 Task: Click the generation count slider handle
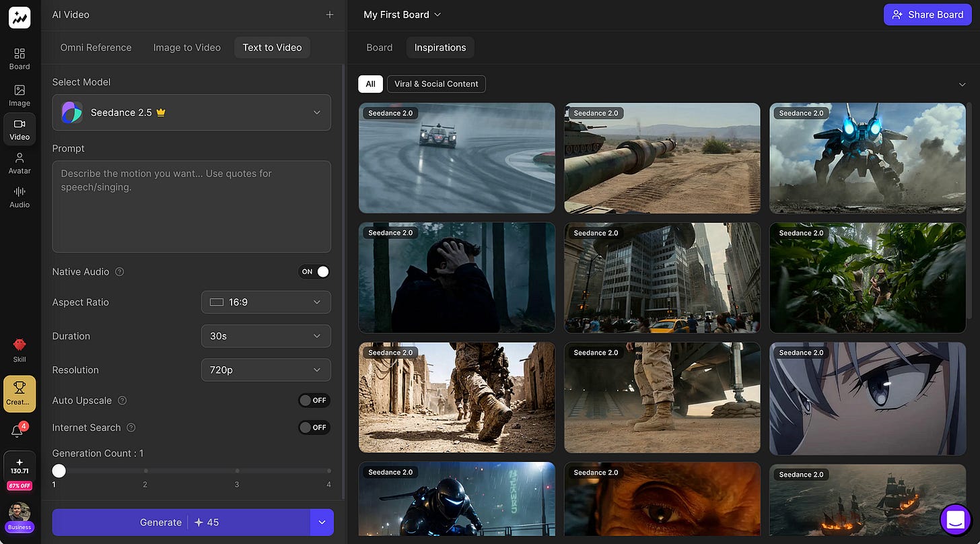point(59,471)
